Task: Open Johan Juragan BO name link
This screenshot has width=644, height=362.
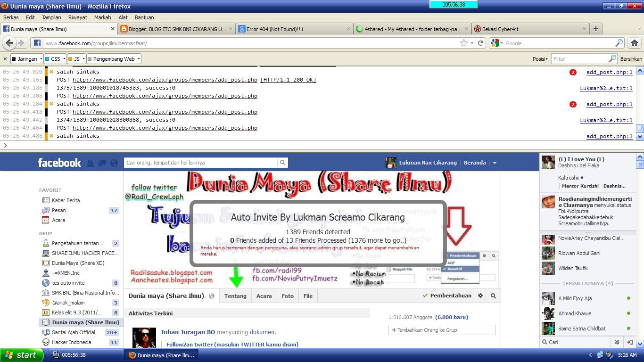Action: tap(188, 332)
